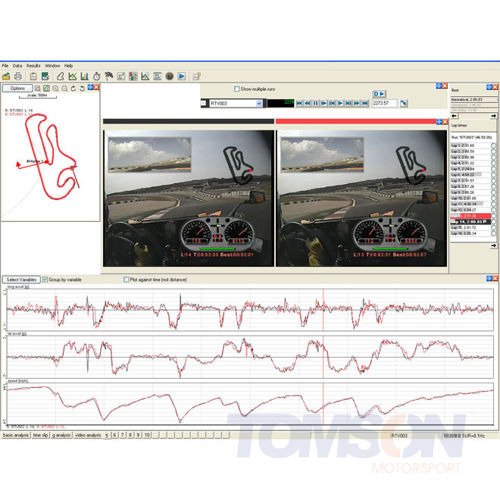Screen dimensions: 500x500
Task: Click the checkered flag toolbar icon
Action: point(109,76)
